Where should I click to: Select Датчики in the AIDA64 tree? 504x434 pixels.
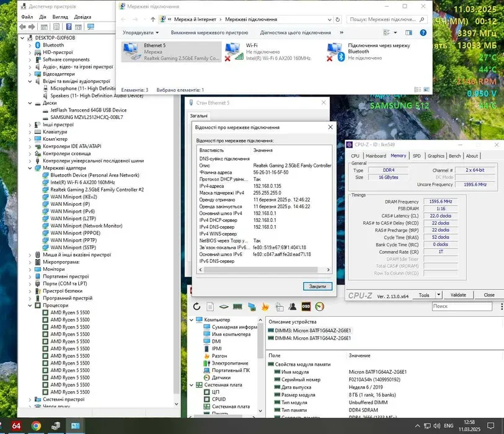(221, 378)
